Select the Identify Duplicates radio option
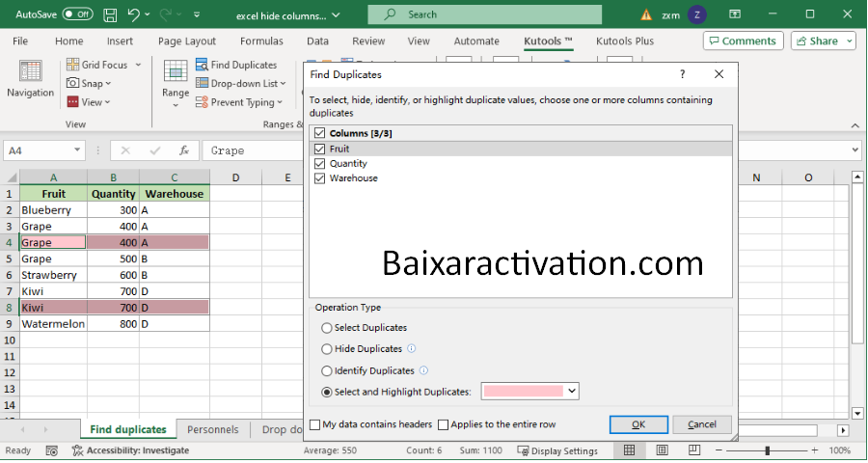 [x=327, y=371]
